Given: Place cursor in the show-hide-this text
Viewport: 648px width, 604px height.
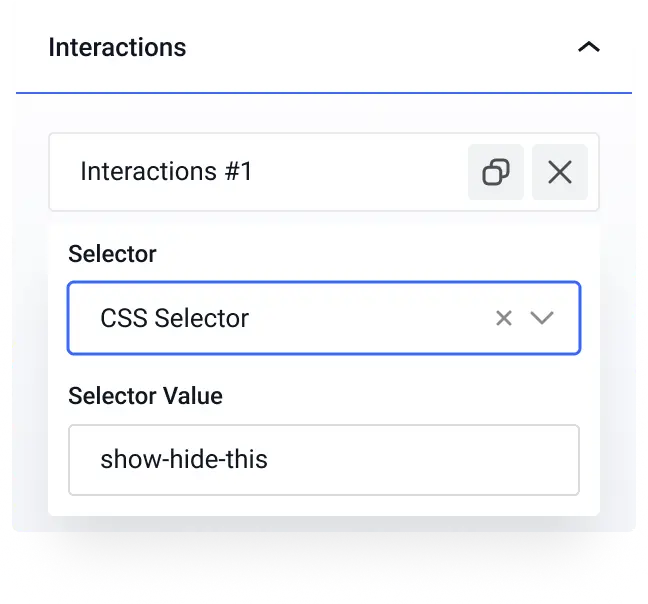Looking at the screenshot, I should (184, 459).
